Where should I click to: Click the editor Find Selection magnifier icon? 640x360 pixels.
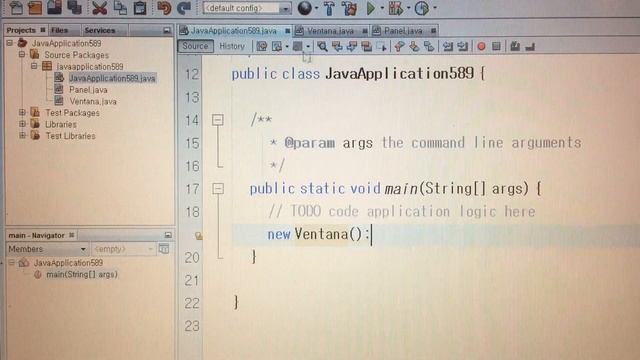pos(322,47)
